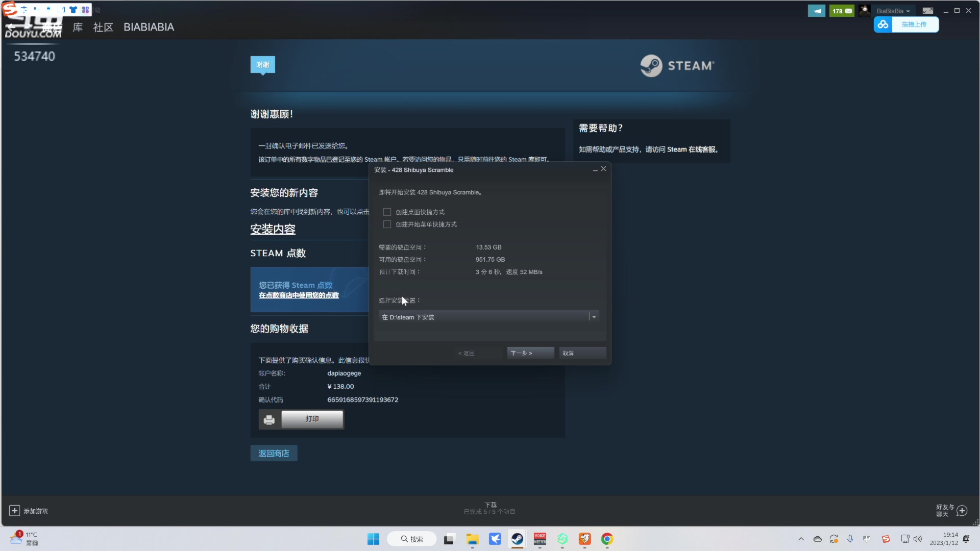Viewport: 980px width, 551px height.
Task: Click the Sogou S logo icon
Action: pos(10,9)
